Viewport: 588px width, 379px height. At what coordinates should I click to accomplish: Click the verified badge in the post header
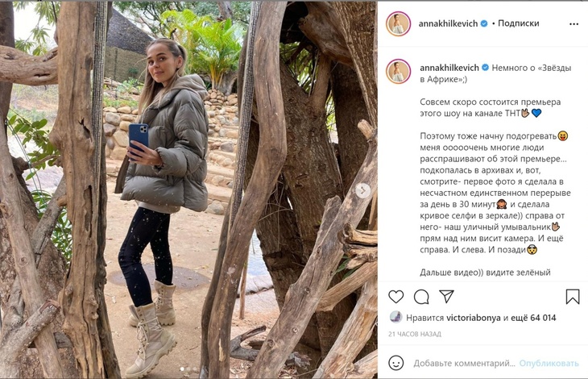[484, 23]
